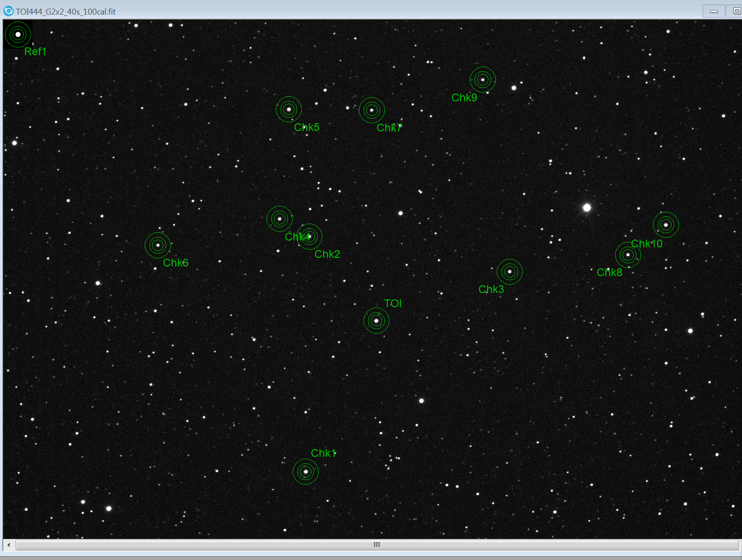The image size is (742, 560).
Task: Click the Chk4 check star aperture
Action: (x=279, y=219)
